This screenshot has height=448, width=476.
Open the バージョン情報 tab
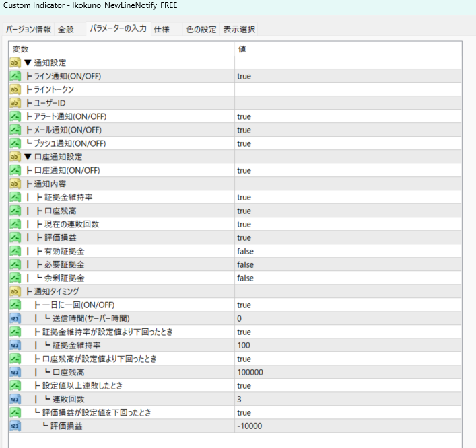pyautogui.click(x=28, y=29)
